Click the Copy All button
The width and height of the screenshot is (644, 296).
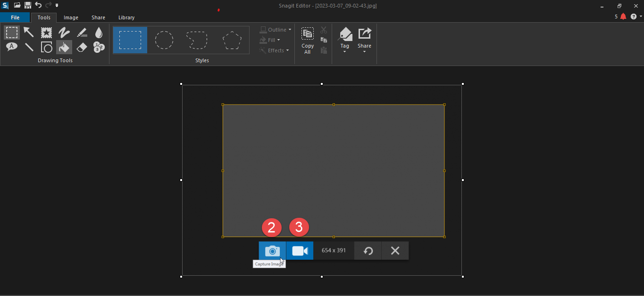point(308,41)
